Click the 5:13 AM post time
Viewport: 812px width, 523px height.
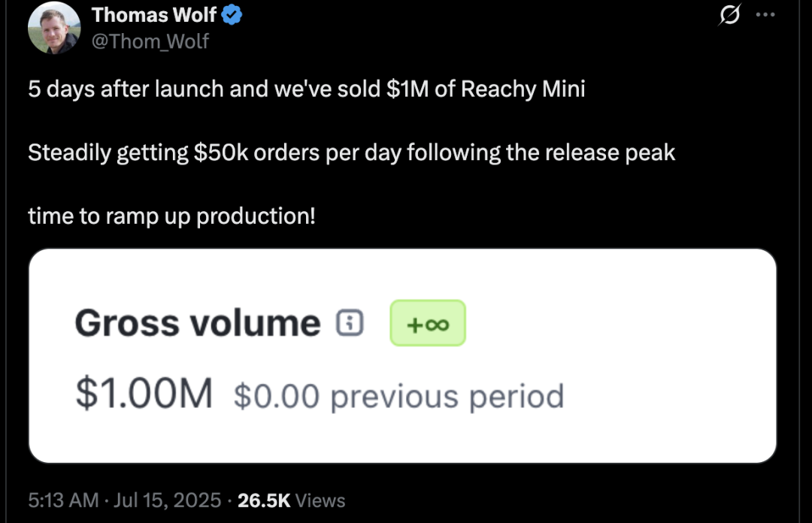[63, 500]
